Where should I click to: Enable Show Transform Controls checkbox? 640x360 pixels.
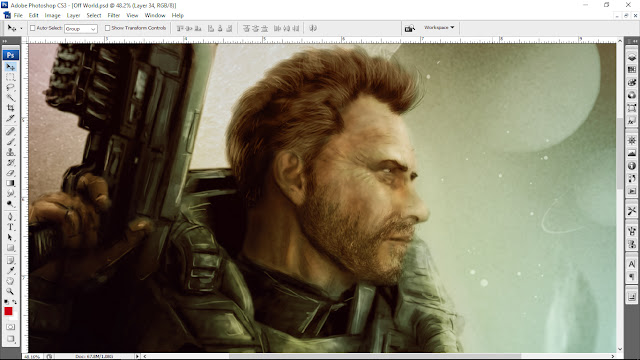pyautogui.click(x=107, y=28)
